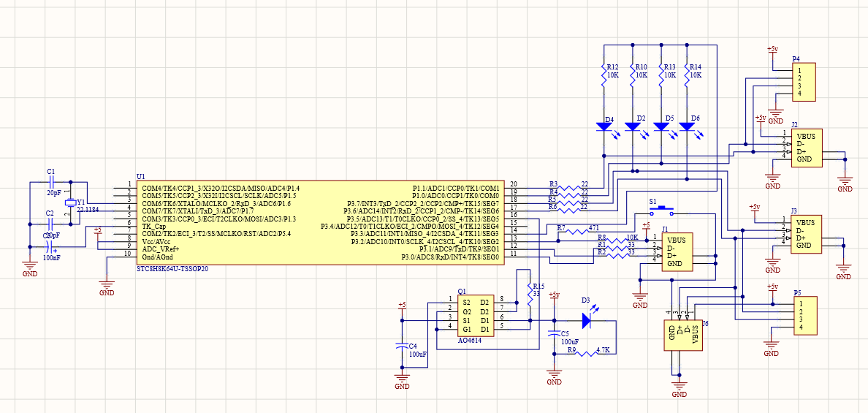
Task: Select resistor R14 10K
Action: point(687,75)
